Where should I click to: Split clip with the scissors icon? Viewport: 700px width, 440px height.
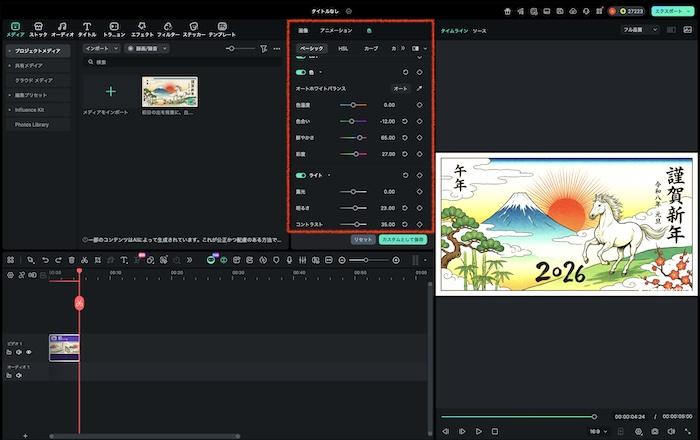point(84,260)
